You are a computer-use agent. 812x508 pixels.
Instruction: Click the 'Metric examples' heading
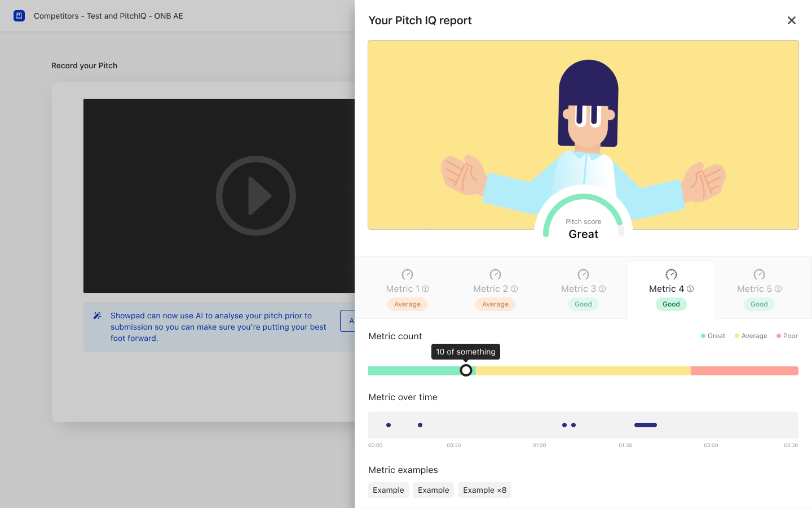point(403,470)
